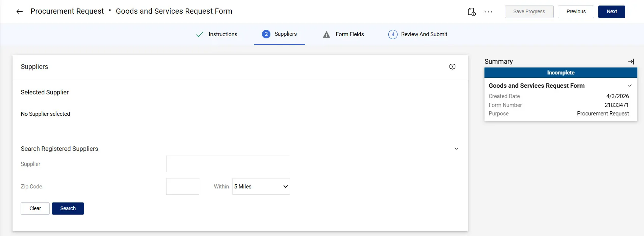Click the step 2 circle icon
The height and width of the screenshot is (236, 644).
tap(266, 34)
